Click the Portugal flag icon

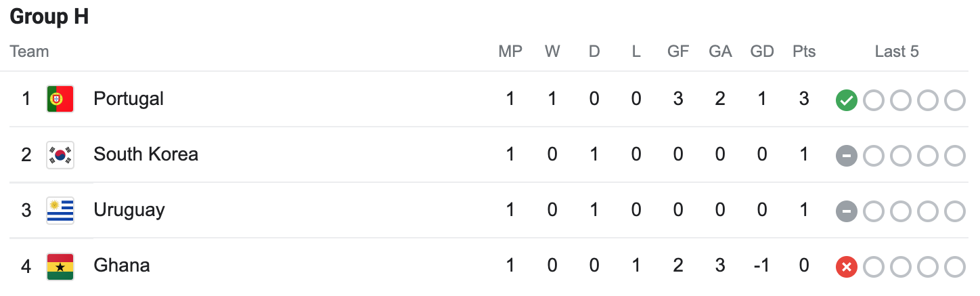click(x=60, y=99)
